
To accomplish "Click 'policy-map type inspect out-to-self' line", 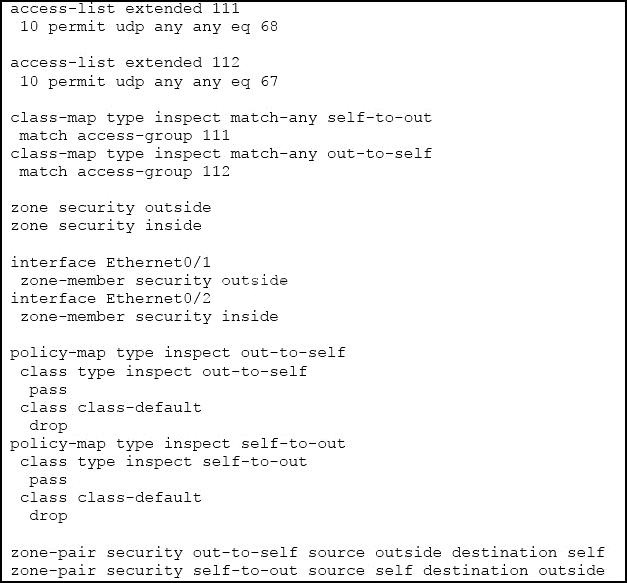I will [178, 353].
